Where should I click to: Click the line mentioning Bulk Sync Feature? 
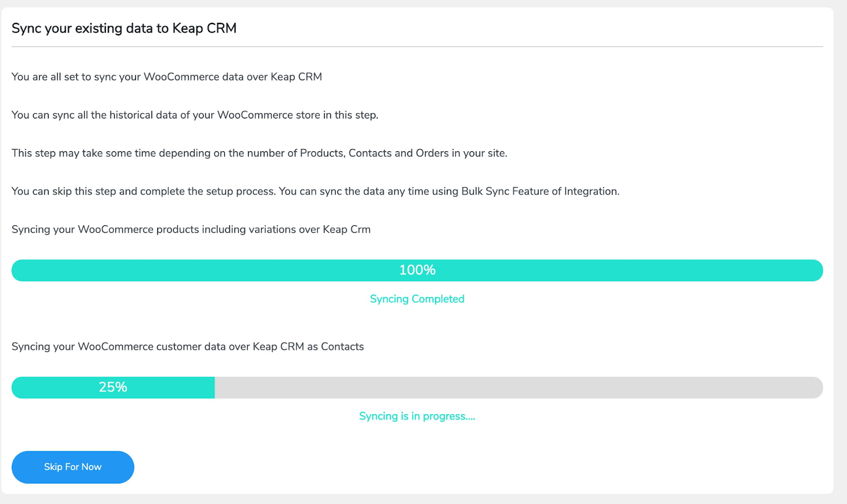pos(316,191)
